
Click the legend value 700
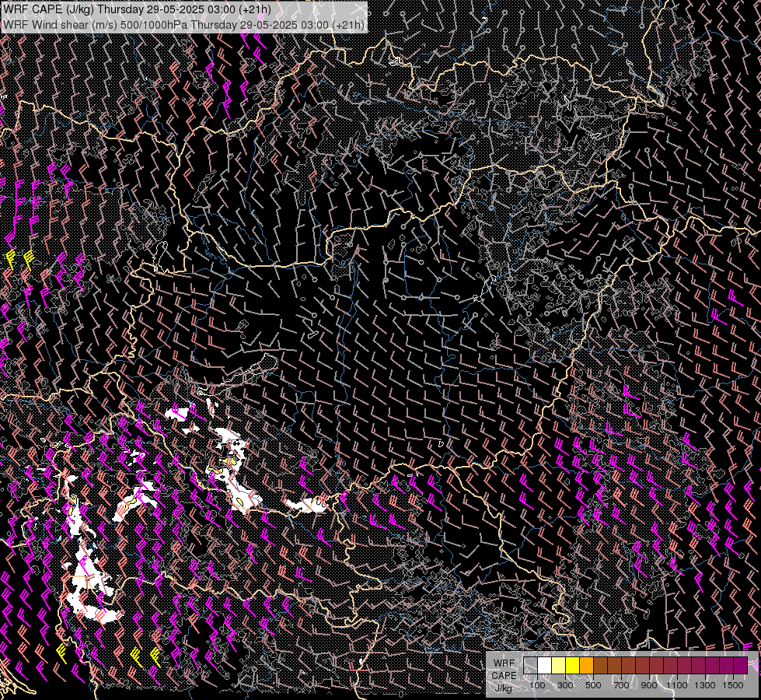[621, 685]
